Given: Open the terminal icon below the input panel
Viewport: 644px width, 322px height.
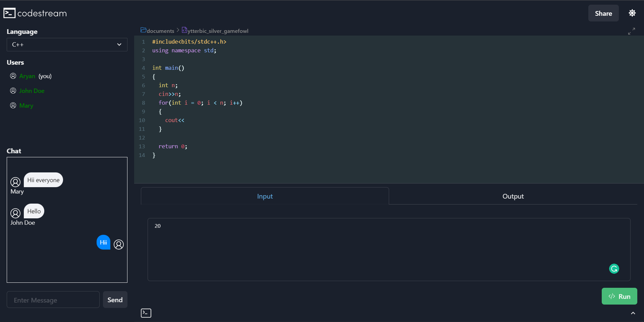Looking at the screenshot, I should pyautogui.click(x=146, y=313).
